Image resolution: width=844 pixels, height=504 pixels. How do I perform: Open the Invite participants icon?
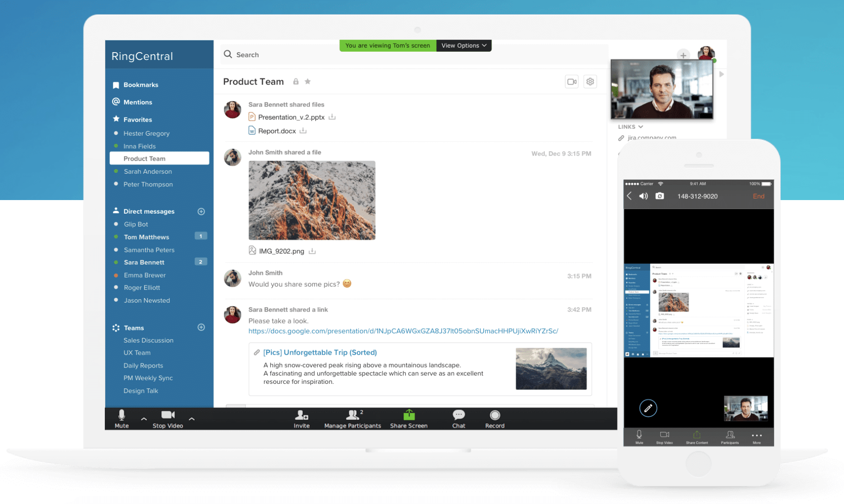coord(301,415)
